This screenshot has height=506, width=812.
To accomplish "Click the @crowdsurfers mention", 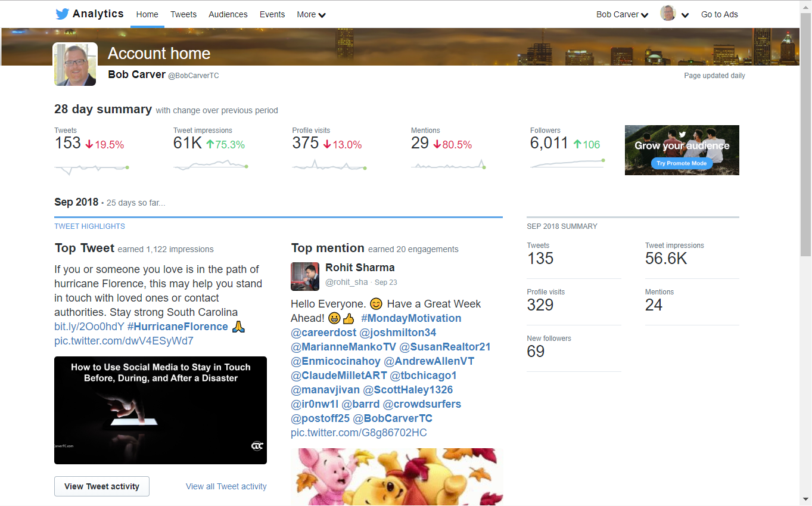I will (422, 404).
